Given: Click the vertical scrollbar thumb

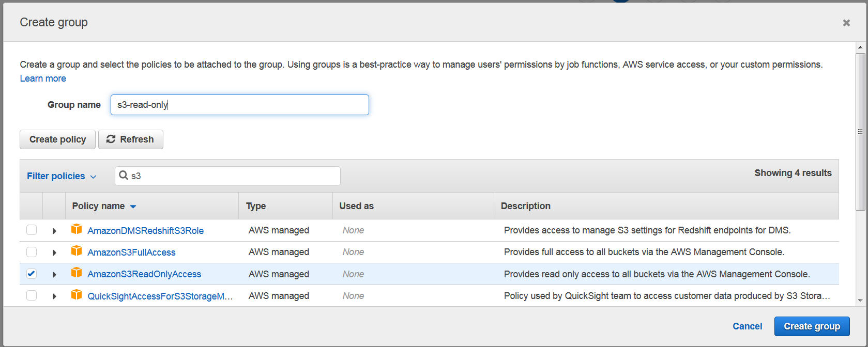Looking at the screenshot, I should click(860, 132).
